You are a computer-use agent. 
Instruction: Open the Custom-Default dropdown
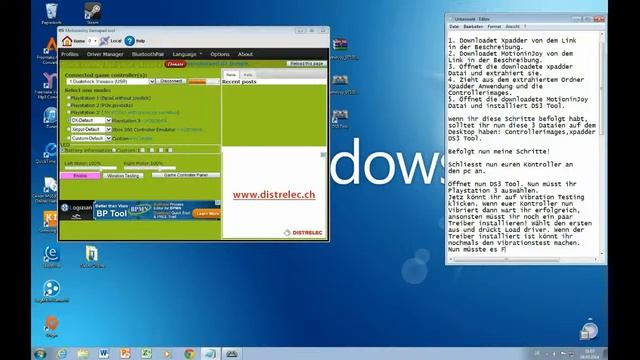pos(91,138)
